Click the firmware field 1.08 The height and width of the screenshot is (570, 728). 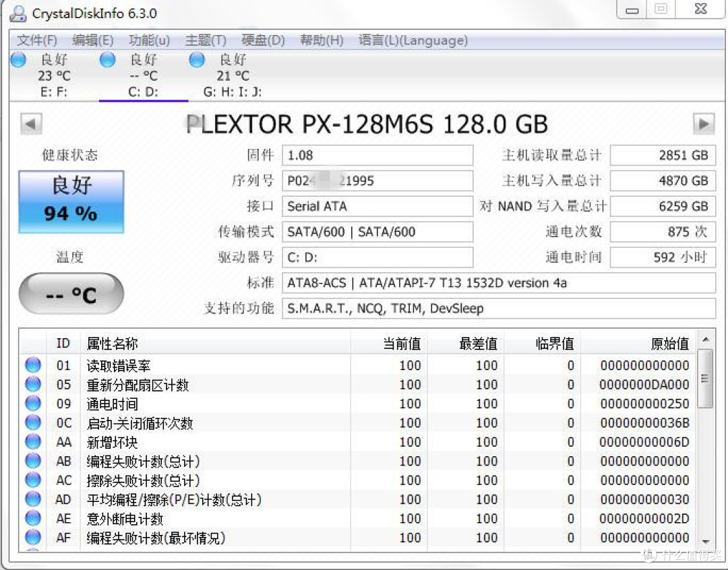[377, 155]
